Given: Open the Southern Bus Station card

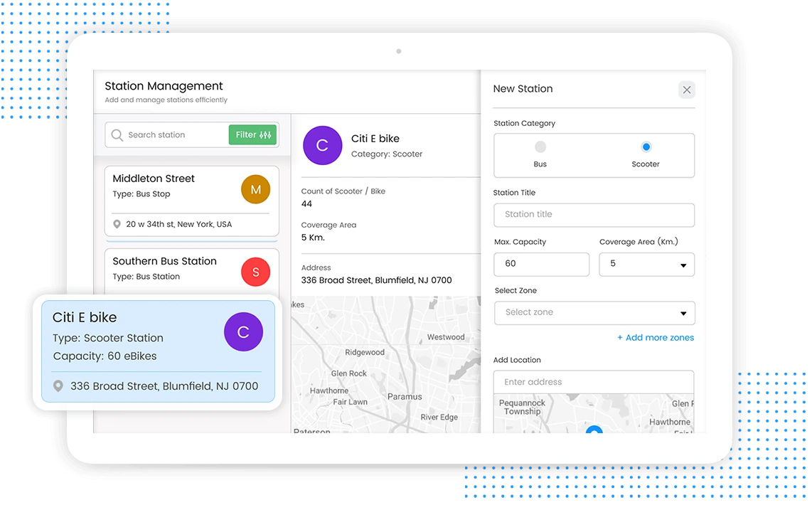Looking at the screenshot, I should tap(191, 272).
